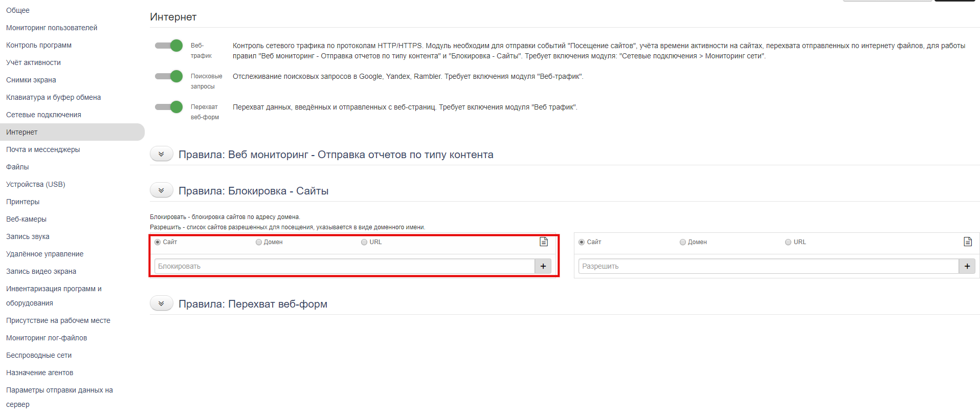Open Сетевые подключения settings section

(x=43, y=115)
